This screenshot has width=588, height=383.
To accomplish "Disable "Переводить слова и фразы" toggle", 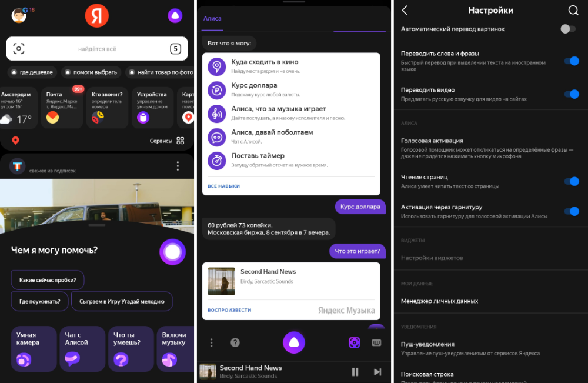I will pyautogui.click(x=572, y=61).
